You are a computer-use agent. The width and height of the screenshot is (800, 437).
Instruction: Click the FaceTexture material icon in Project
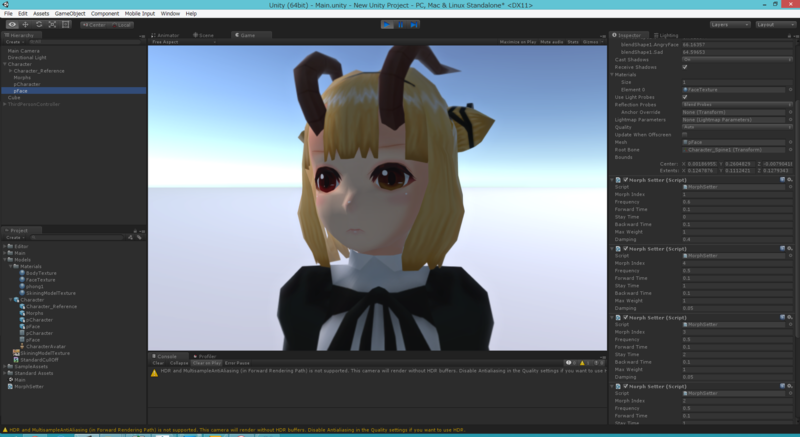(22, 280)
